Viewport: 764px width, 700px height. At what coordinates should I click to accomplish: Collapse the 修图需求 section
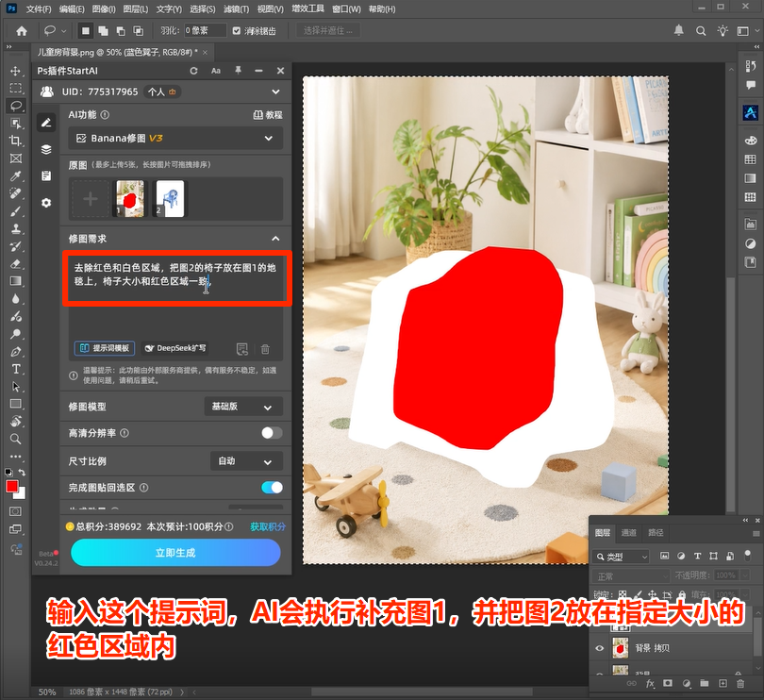275,239
